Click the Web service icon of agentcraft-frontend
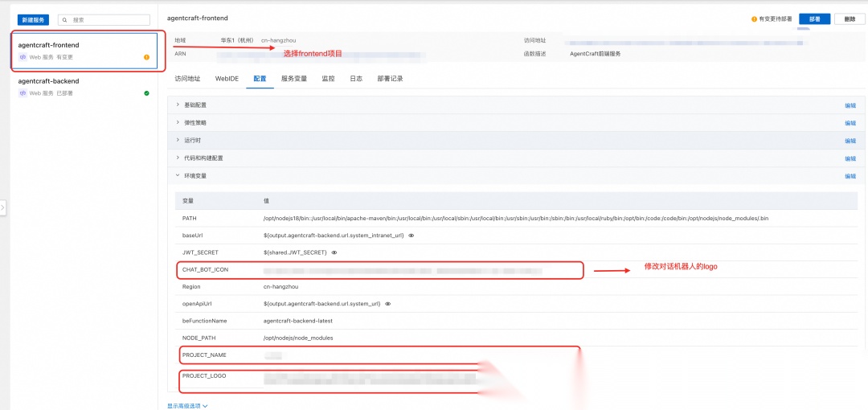The height and width of the screenshot is (410, 868). point(23,57)
